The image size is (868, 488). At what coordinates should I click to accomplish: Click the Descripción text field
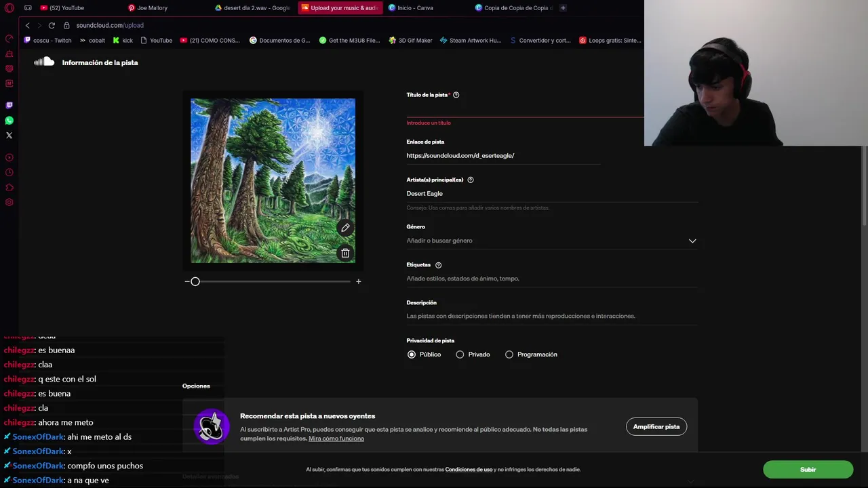(551, 317)
